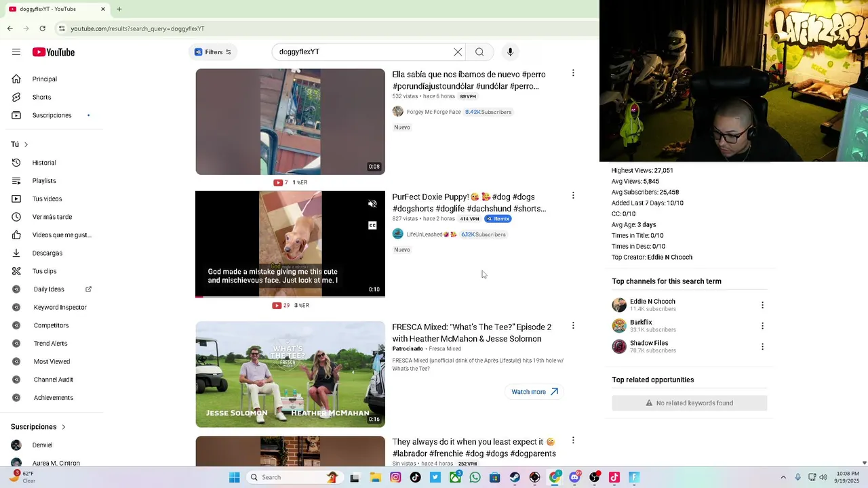This screenshot has width=868, height=488.
Task: Open TikTok black icon in the taskbar
Action: click(415, 477)
